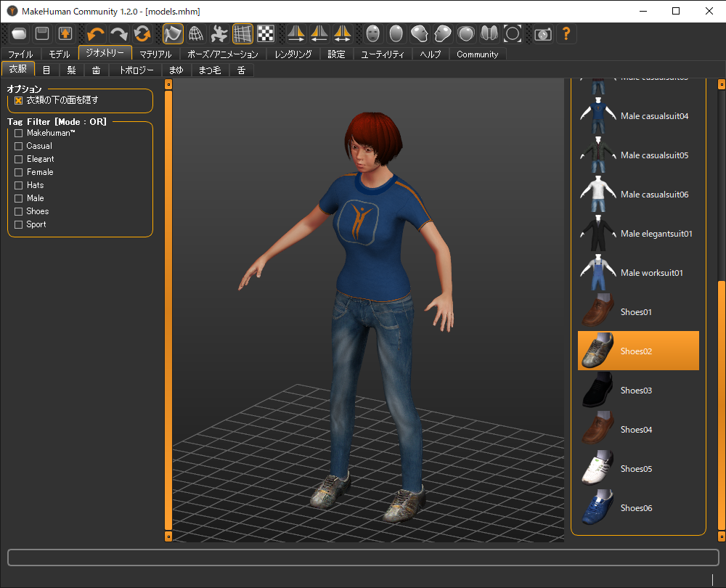Click the clothes list vertical scrollbar
726x588 pixels.
tap(721, 407)
